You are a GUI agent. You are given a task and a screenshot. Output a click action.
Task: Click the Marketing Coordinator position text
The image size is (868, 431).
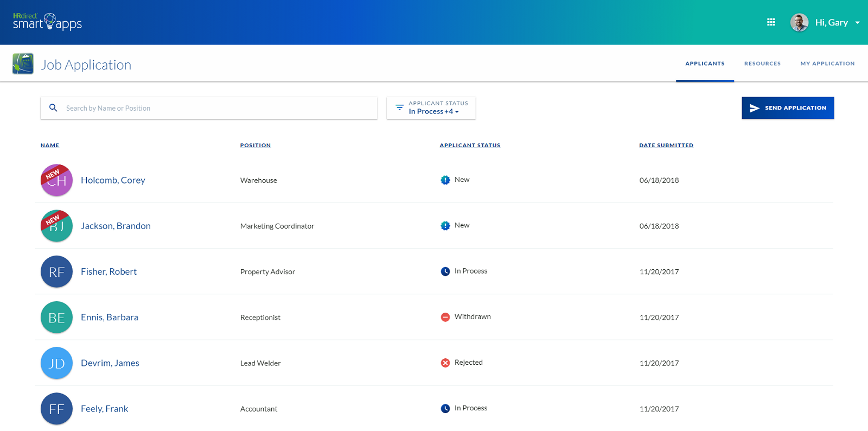(277, 226)
